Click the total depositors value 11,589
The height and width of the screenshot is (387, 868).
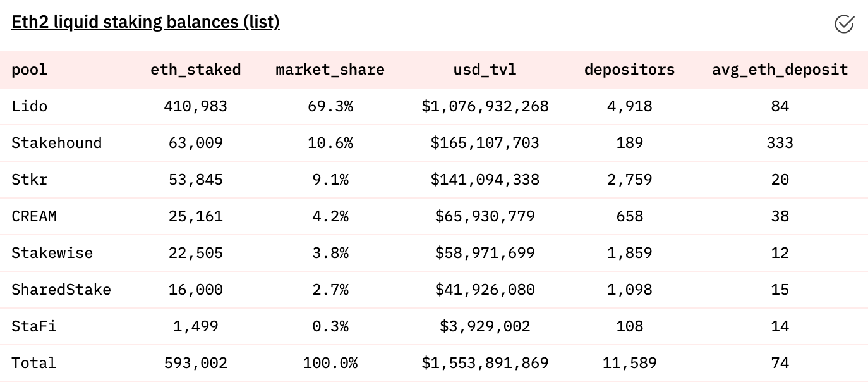coord(630,363)
